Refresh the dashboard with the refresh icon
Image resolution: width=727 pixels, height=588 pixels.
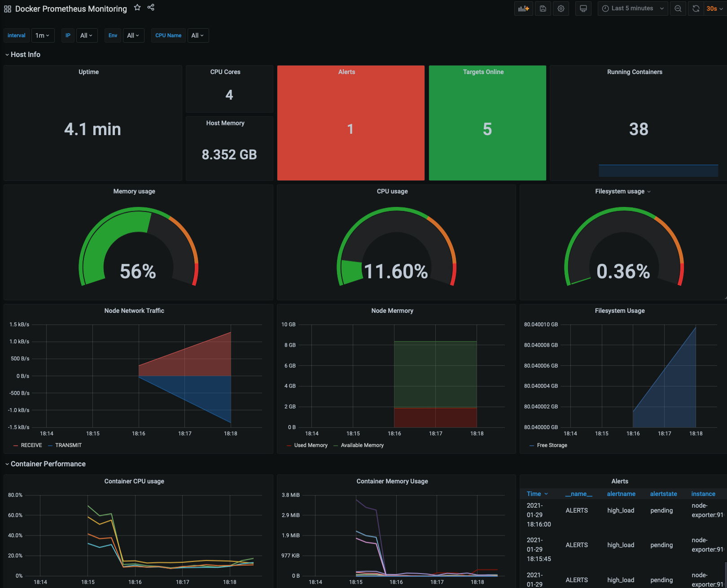click(696, 9)
